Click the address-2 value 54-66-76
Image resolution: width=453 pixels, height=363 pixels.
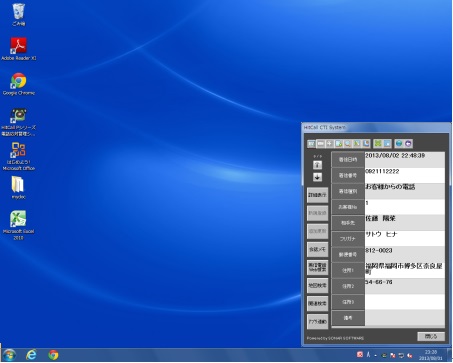coord(379,282)
